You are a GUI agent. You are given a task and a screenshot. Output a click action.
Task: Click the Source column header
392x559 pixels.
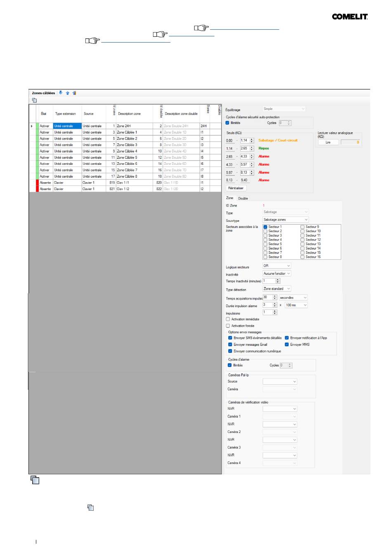click(94, 114)
